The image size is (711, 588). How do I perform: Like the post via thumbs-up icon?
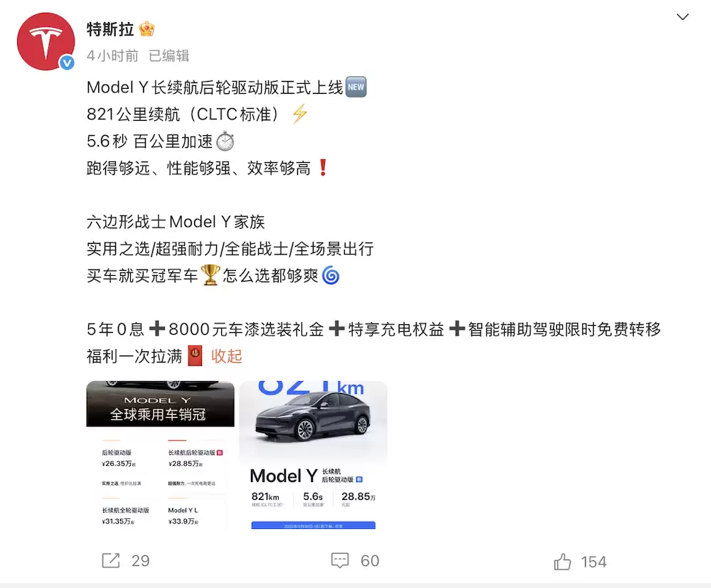pyautogui.click(x=562, y=561)
